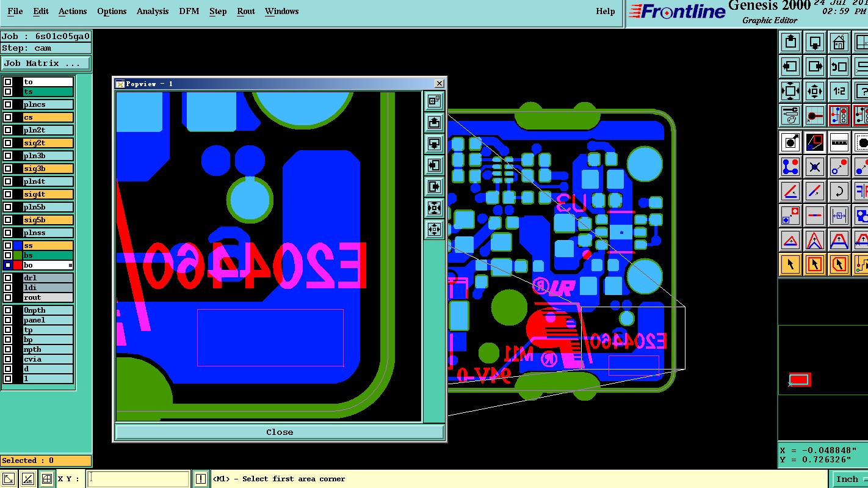
Task: Select the arrow with red rectangle selection tool
Action: (815, 264)
